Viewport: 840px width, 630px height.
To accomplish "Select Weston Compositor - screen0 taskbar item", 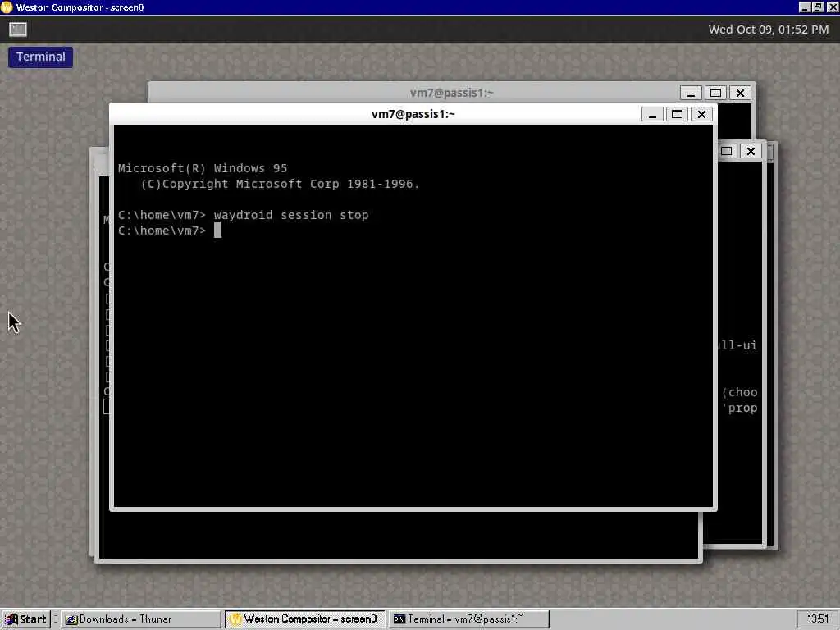I will [x=305, y=619].
